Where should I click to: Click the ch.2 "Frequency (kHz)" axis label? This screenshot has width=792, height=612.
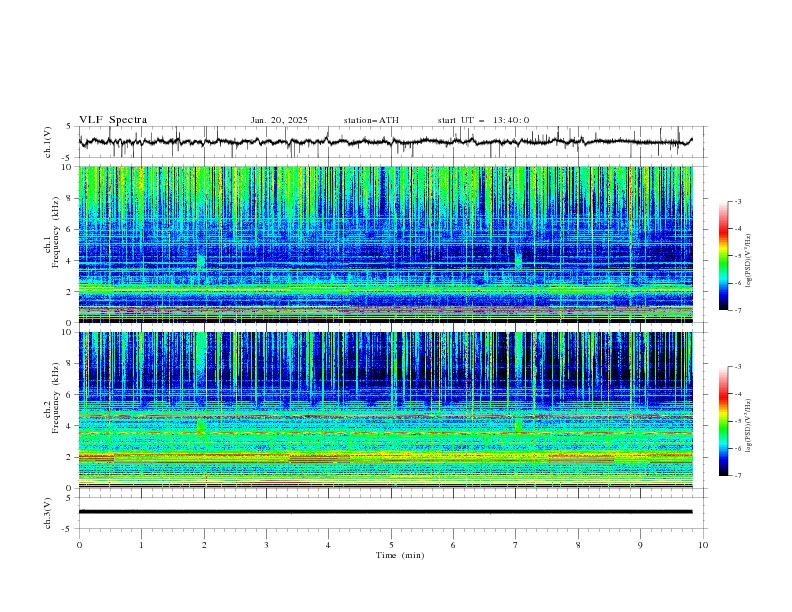tap(56, 398)
